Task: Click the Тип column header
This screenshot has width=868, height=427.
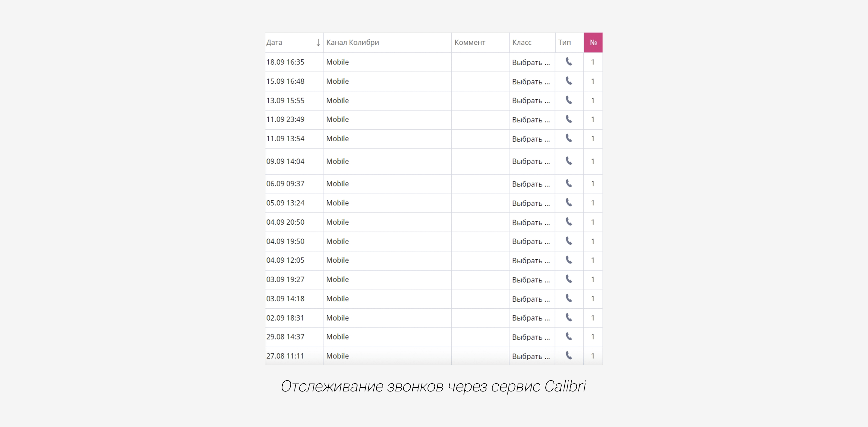Action: tap(564, 43)
